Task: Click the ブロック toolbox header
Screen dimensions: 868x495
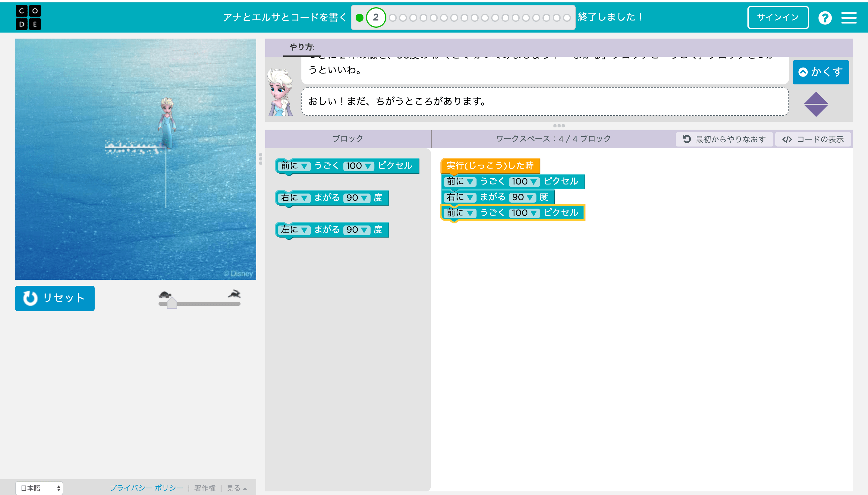Action: click(348, 139)
